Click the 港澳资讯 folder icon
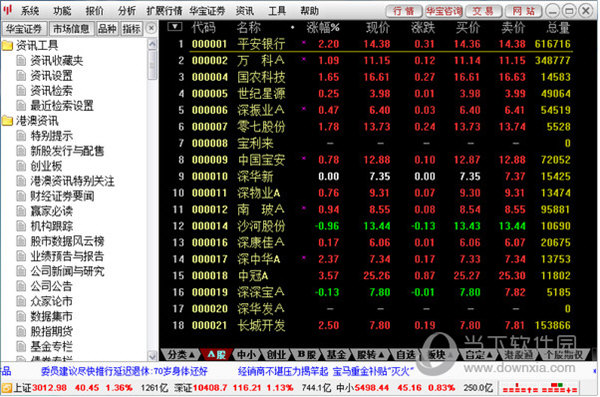The height and width of the screenshot is (397, 600). click(x=7, y=121)
